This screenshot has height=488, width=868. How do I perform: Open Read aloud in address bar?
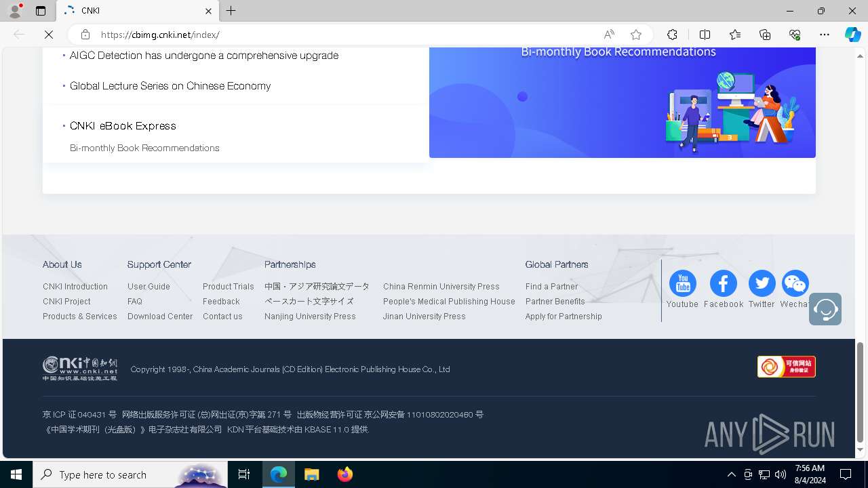[609, 35]
